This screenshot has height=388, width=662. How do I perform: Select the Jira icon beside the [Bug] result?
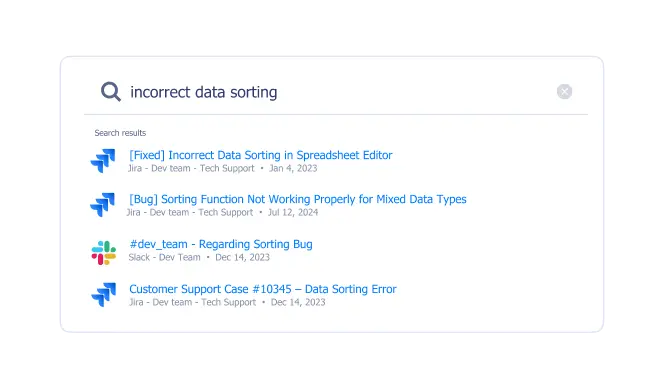click(x=103, y=205)
